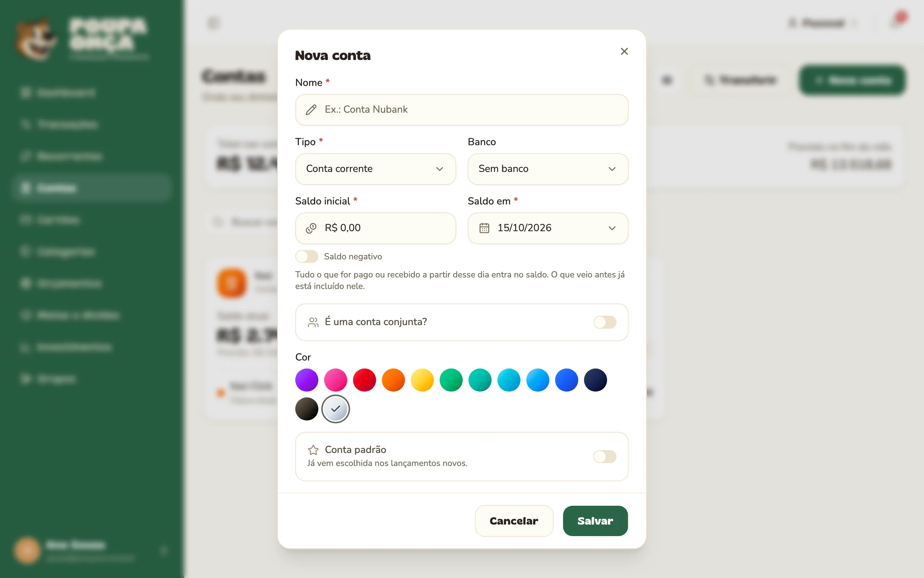The width and height of the screenshot is (924, 578).
Task: Click the green Nova conta button behind dialog
Action: click(x=852, y=80)
